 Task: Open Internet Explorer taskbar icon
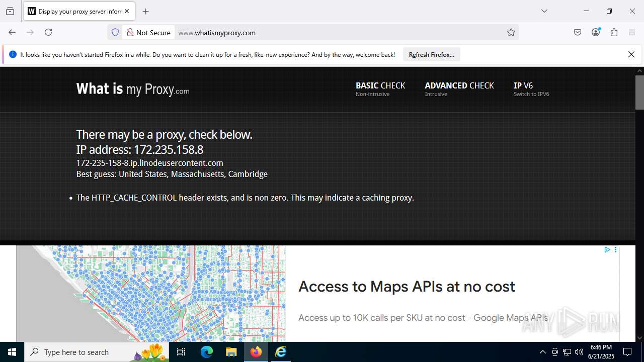point(280,352)
